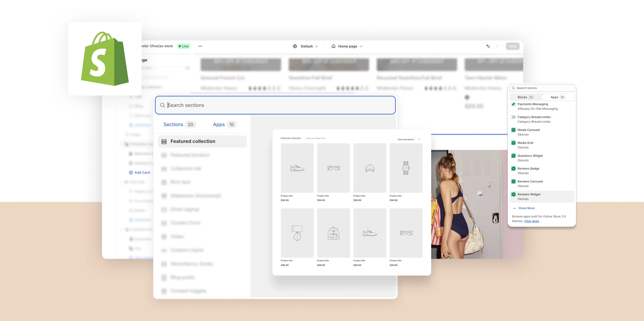Select Questions Widget Okendo block
Viewport: 644px width, 321px height.
542,158
